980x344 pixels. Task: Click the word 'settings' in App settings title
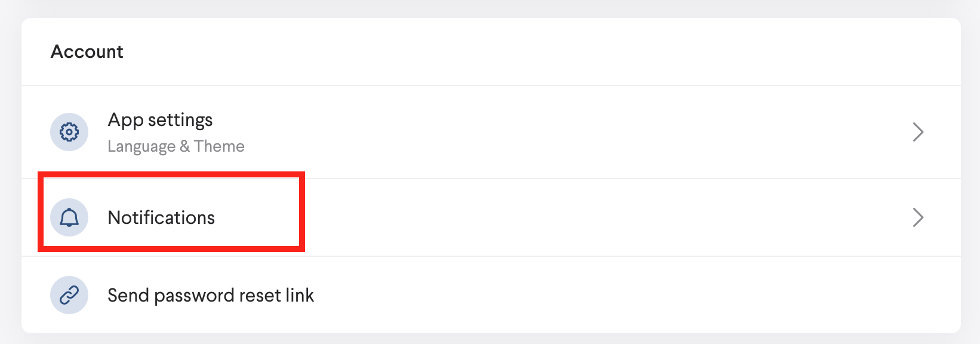click(x=180, y=120)
